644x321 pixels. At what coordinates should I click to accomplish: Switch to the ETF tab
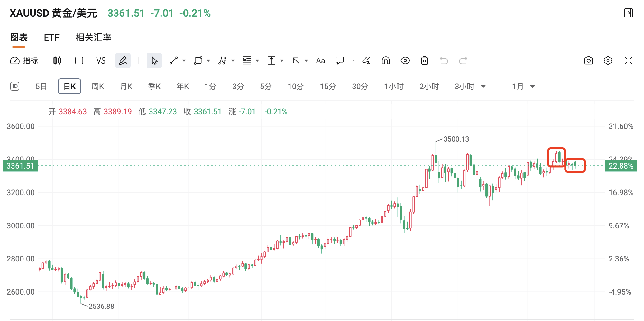point(52,37)
